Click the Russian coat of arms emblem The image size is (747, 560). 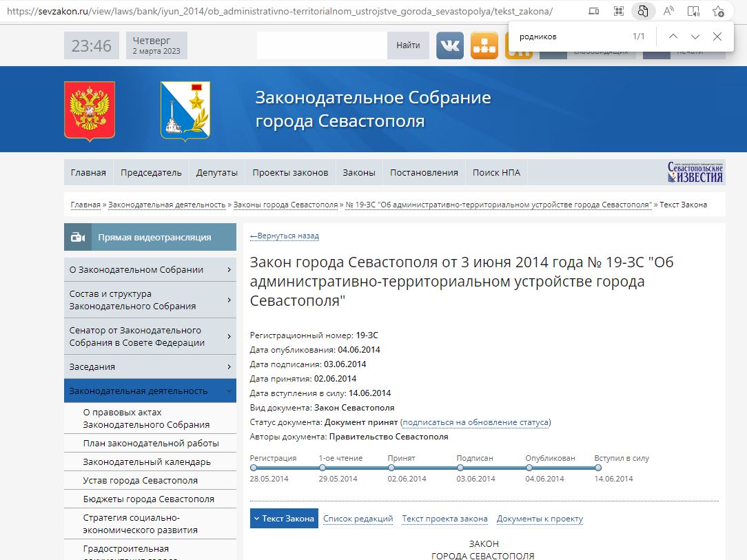pos(89,110)
